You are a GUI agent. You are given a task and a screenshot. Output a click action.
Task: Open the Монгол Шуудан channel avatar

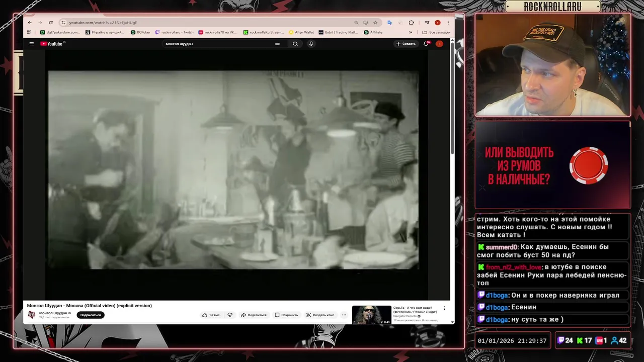click(32, 315)
